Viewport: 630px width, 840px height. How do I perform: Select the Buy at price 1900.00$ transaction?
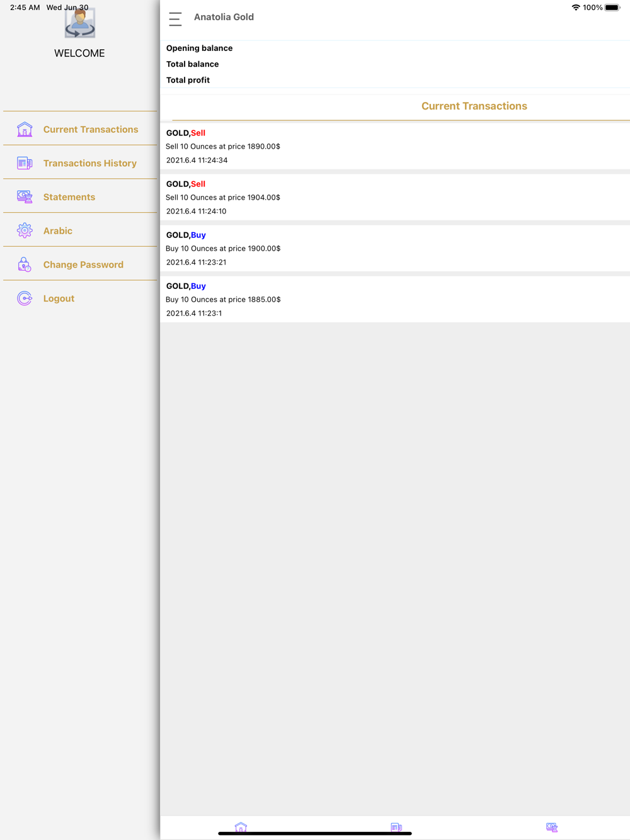point(395,248)
